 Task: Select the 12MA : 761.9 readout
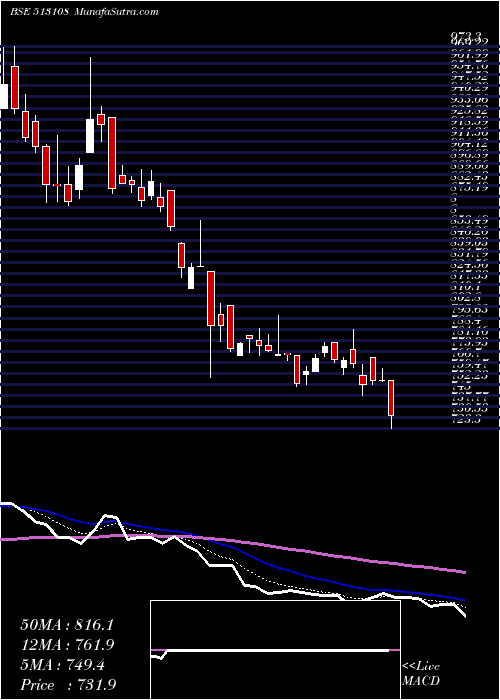coord(67,645)
